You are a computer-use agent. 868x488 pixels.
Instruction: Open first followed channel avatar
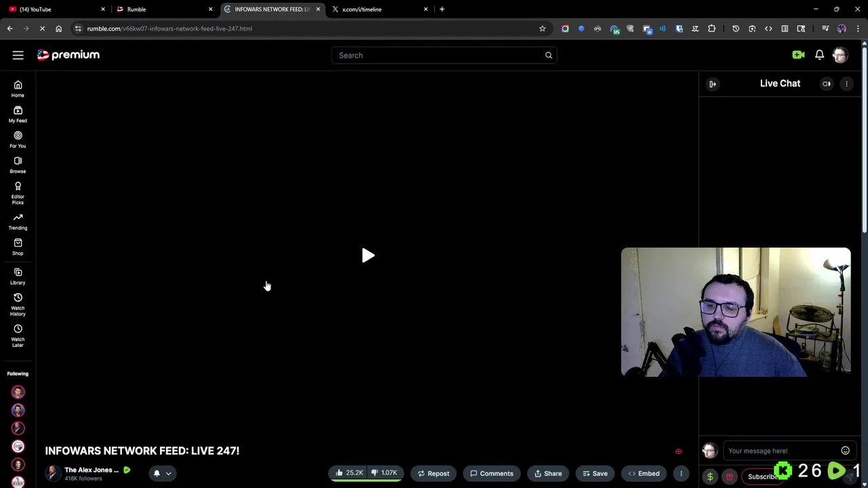point(18,392)
